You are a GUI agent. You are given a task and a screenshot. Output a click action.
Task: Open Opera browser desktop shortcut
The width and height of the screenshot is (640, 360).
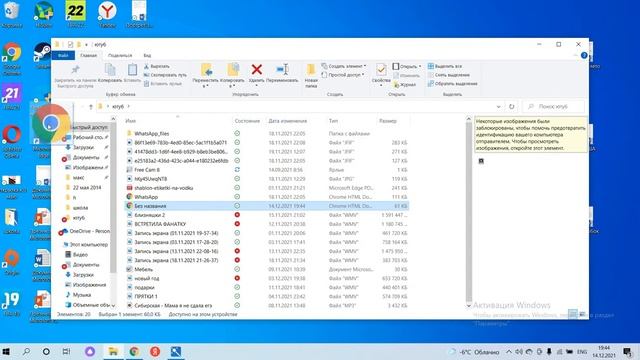[x=12, y=141]
